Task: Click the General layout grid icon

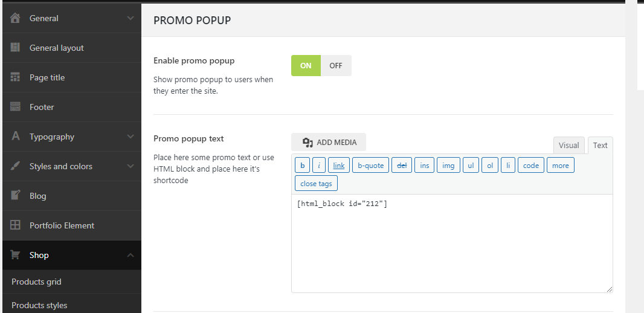Action: (x=15, y=48)
